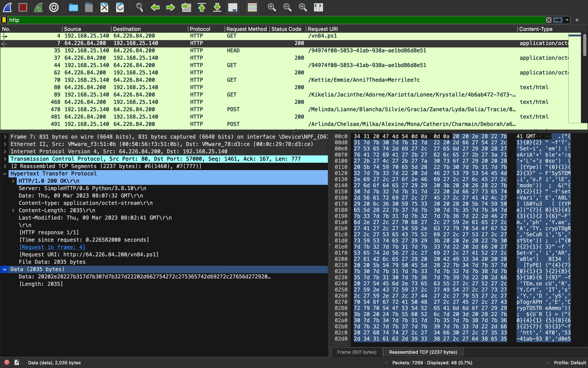Click hex offset 0100 row

[x=341, y=161]
